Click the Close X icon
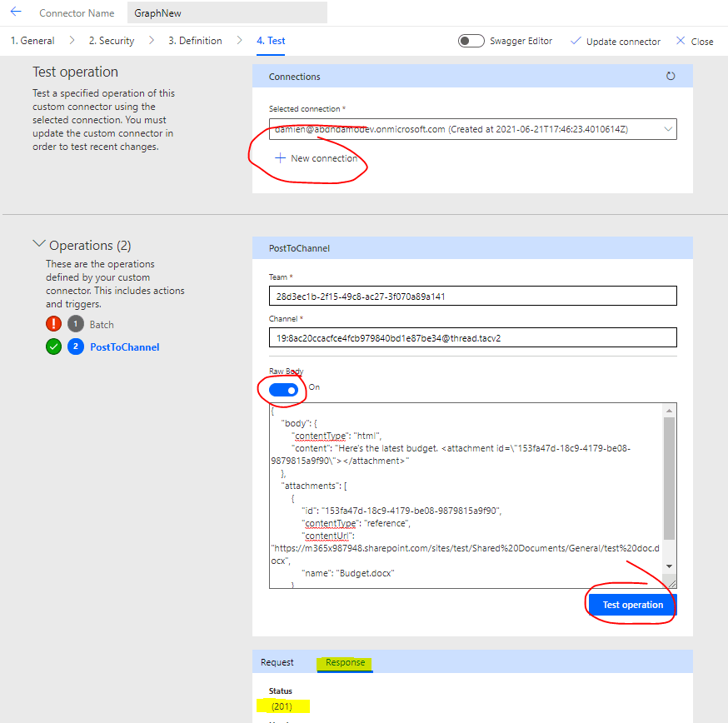Viewport: 728px width, 723px height. [x=681, y=41]
